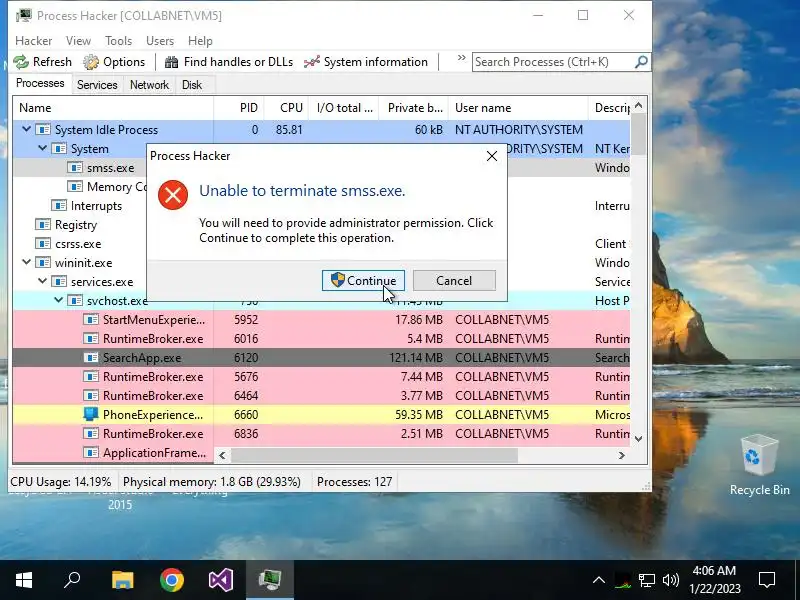Viewport: 800px width, 600px height.
Task: Switch to the Services tab
Action: [x=97, y=85]
